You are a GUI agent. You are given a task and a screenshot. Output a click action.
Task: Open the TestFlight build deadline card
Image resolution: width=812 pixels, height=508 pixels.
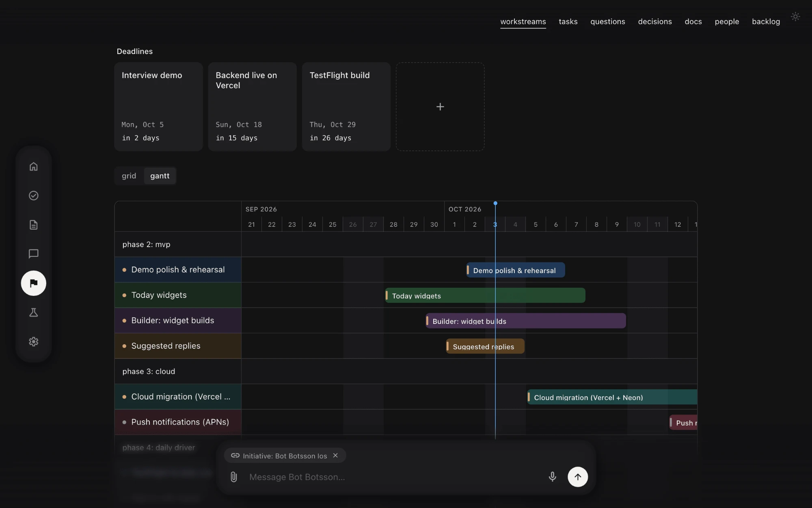(346, 106)
